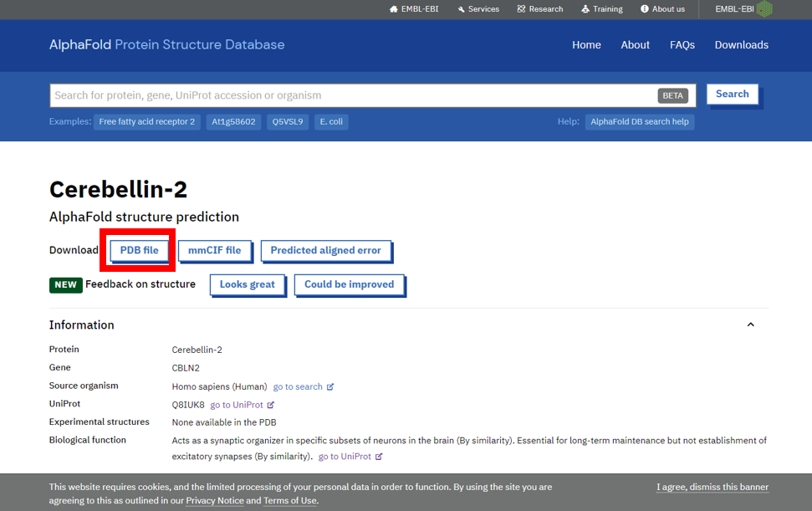Click go to UniProt link next to Q8IUK8
Image resolution: width=812 pixels, height=511 pixels.
pos(237,405)
